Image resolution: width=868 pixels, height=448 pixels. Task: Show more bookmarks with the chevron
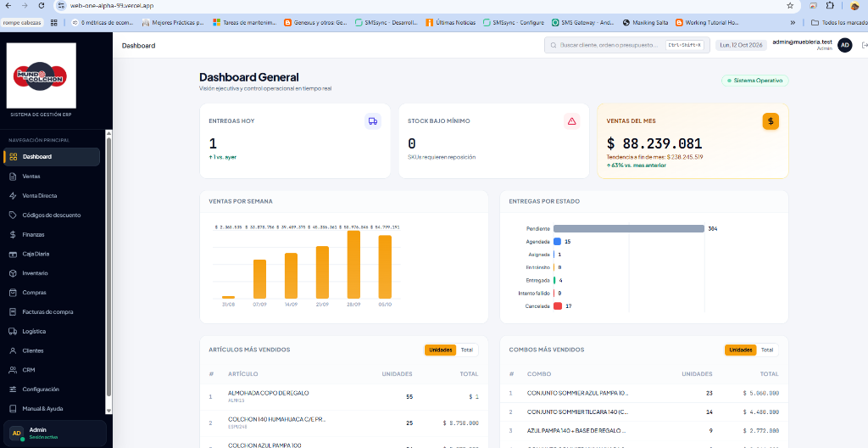pyautogui.click(x=793, y=23)
